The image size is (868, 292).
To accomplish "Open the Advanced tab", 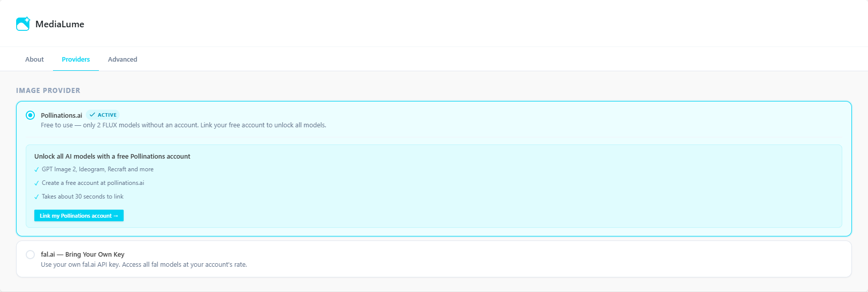I will pos(123,59).
